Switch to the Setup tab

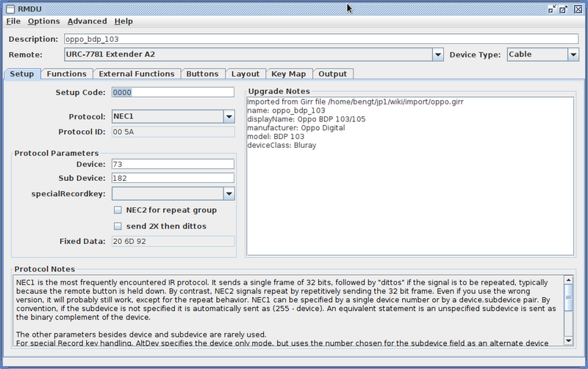(22, 74)
